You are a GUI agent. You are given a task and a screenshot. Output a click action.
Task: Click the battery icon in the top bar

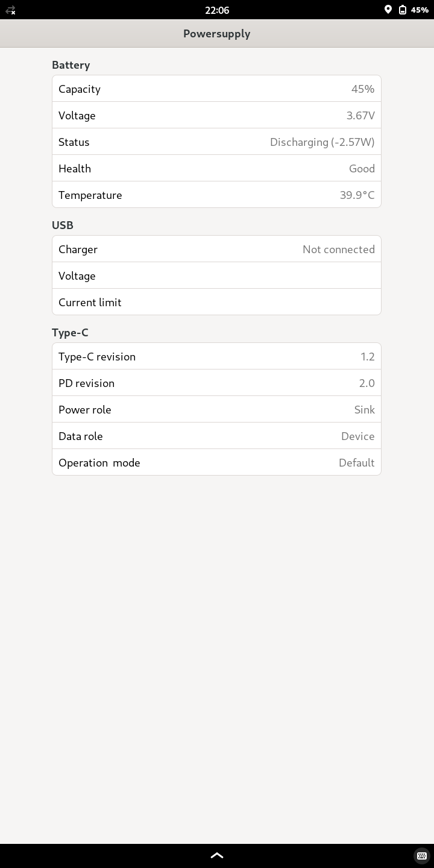403,10
